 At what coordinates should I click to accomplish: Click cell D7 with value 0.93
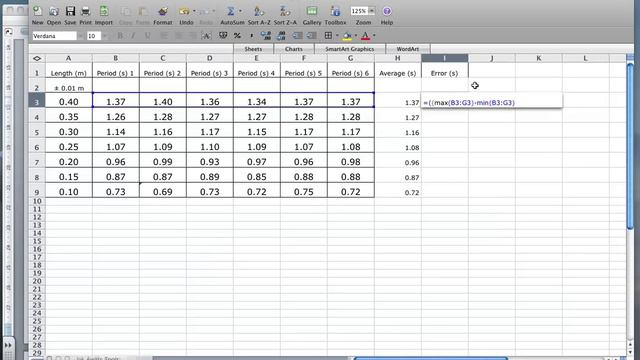click(x=210, y=161)
